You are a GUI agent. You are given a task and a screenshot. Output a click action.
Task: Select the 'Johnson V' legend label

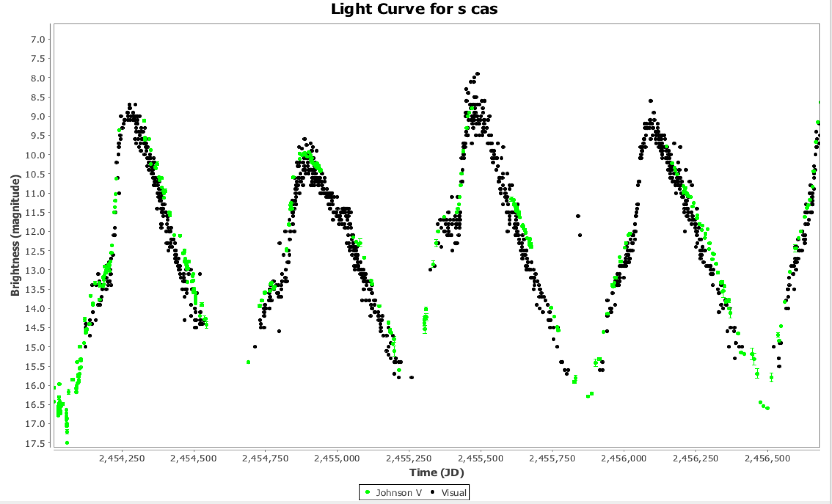pyautogui.click(x=399, y=493)
